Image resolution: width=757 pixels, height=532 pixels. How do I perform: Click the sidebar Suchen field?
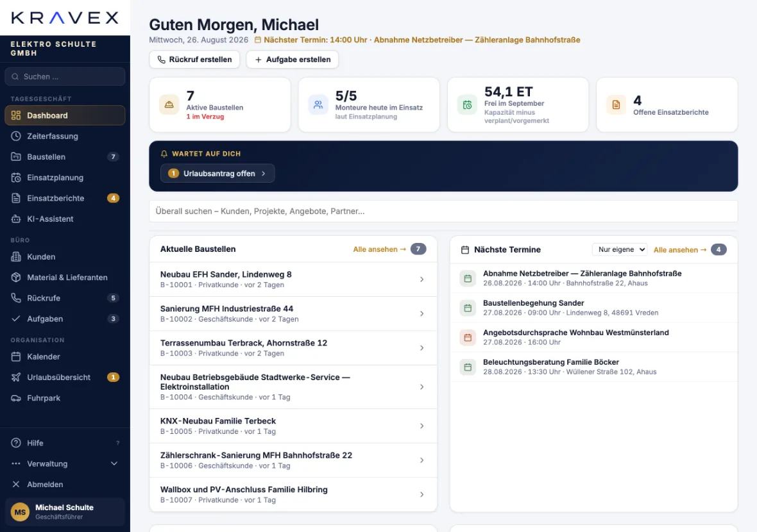pos(65,77)
